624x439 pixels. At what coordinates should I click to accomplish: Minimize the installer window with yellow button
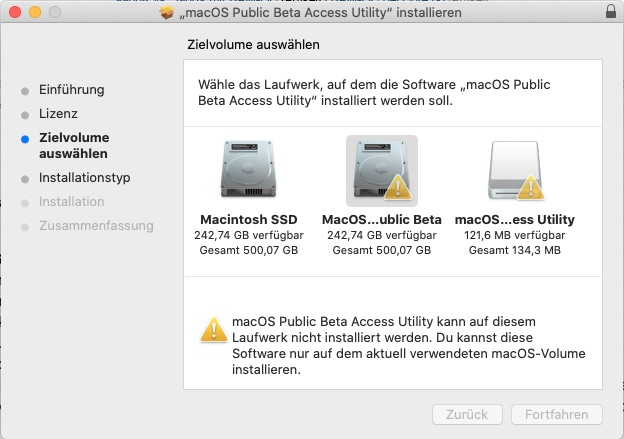tap(35, 12)
